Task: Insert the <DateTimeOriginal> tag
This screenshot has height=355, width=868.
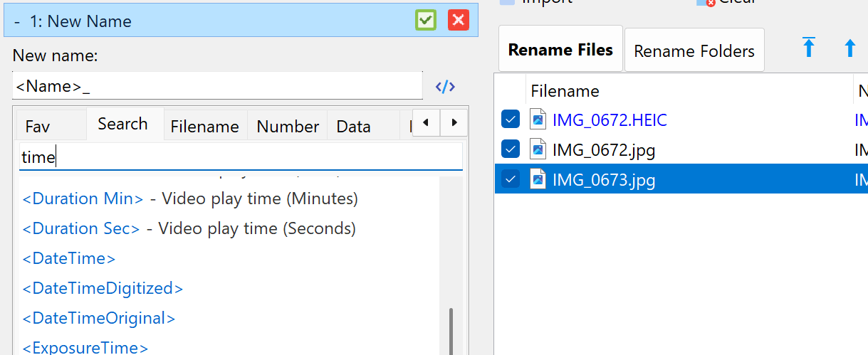Action: coord(99,318)
